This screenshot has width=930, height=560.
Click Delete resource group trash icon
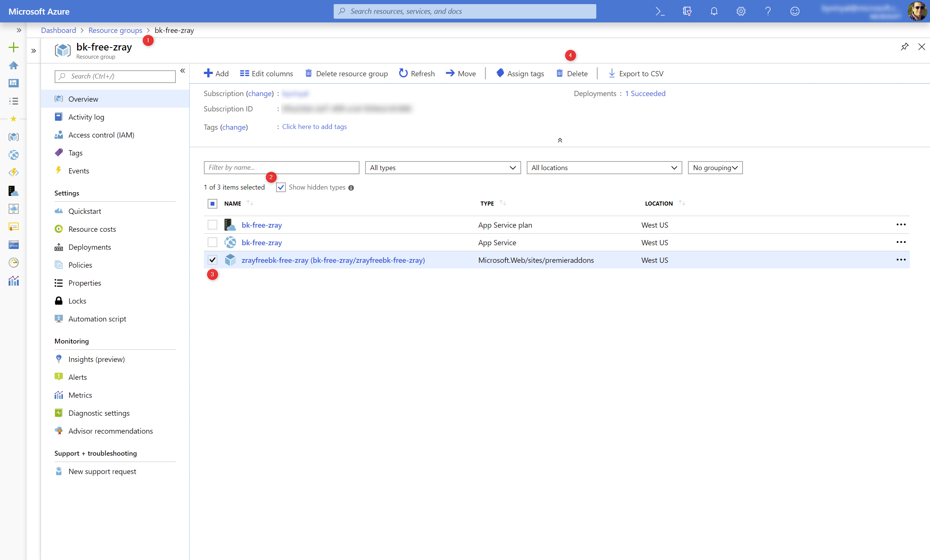(x=309, y=73)
